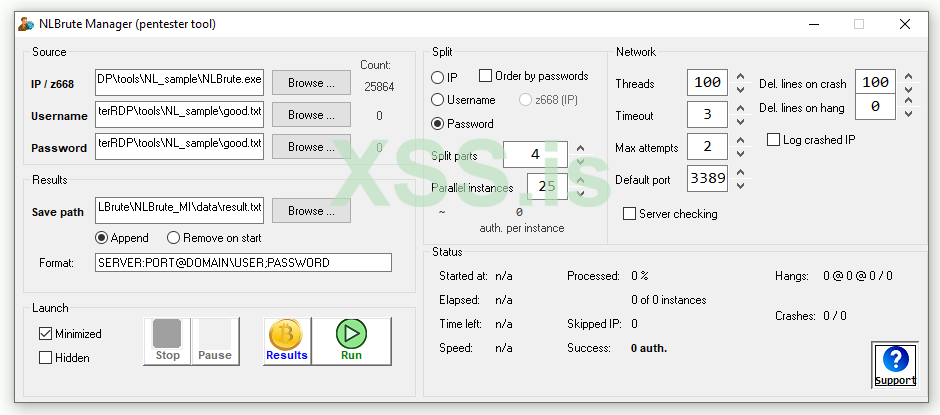The image size is (940, 415).
Task: Browse for the results Save path
Action: point(311,210)
